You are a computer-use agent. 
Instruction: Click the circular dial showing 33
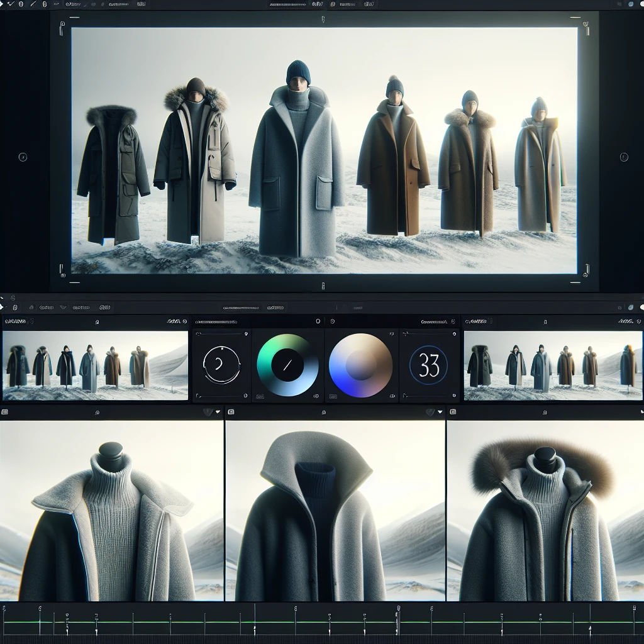pyautogui.click(x=428, y=365)
